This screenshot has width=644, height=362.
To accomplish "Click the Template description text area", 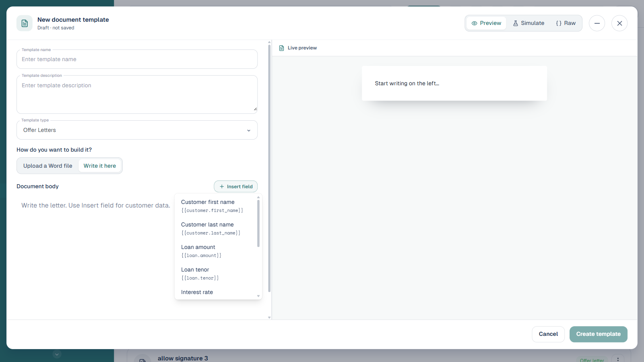I will pyautogui.click(x=137, y=95).
